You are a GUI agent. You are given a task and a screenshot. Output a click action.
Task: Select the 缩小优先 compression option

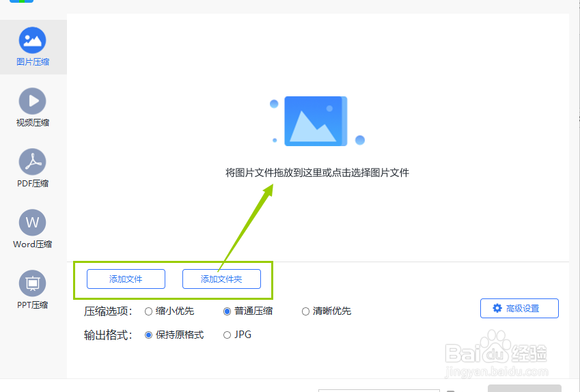click(169, 311)
